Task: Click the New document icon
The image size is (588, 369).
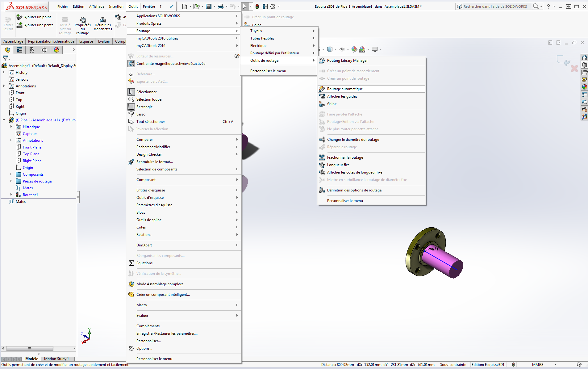Action: coord(185,6)
